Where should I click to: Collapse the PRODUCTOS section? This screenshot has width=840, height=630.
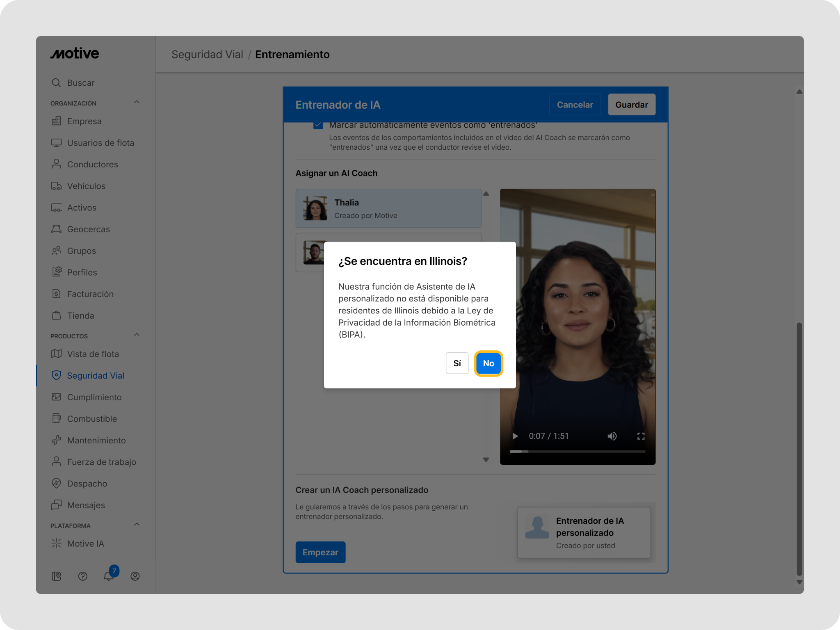tap(137, 335)
